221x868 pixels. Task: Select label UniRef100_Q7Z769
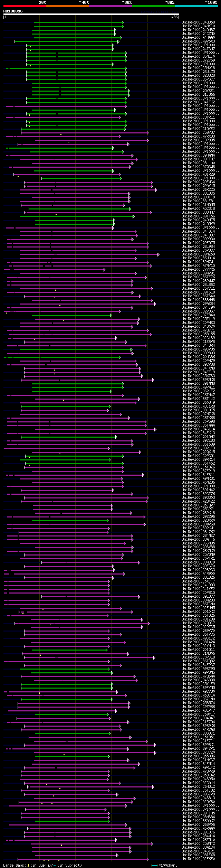198,60
